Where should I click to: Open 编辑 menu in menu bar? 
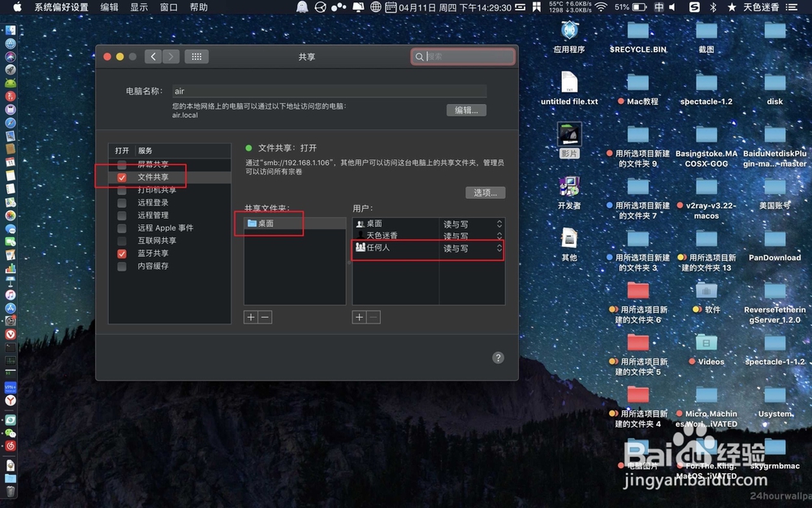(x=110, y=7)
